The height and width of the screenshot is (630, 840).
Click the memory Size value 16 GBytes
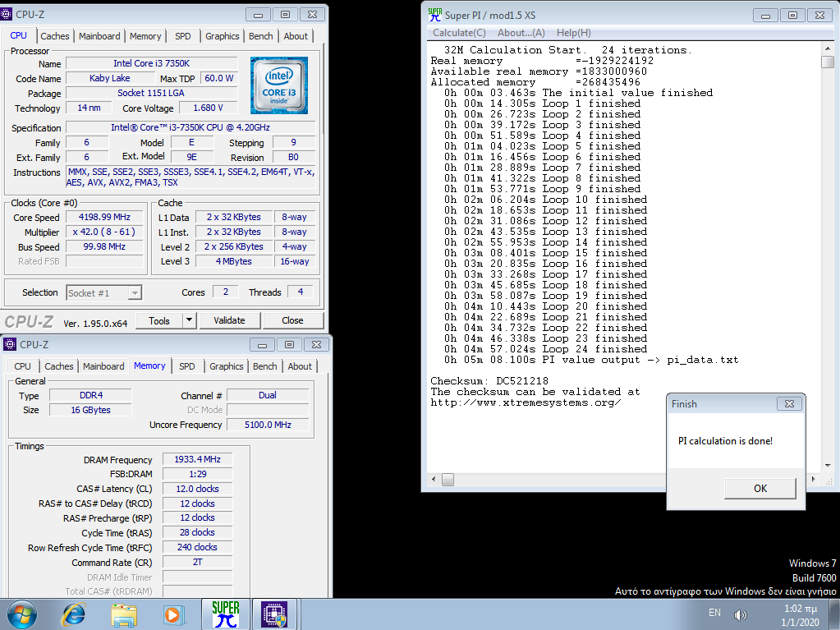coord(90,410)
